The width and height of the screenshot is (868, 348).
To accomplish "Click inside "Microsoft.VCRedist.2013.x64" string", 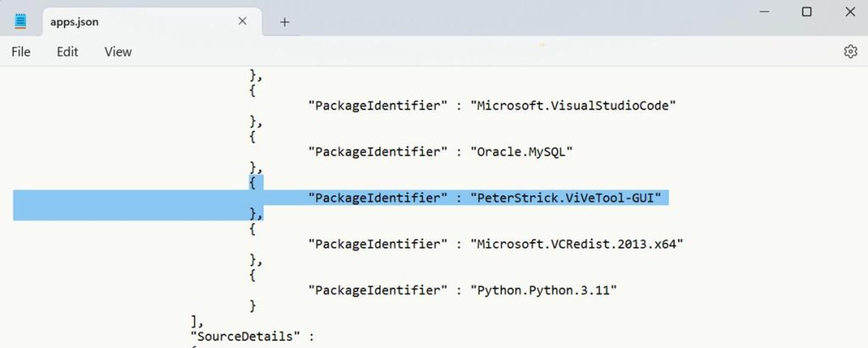I will (x=576, y=244).
